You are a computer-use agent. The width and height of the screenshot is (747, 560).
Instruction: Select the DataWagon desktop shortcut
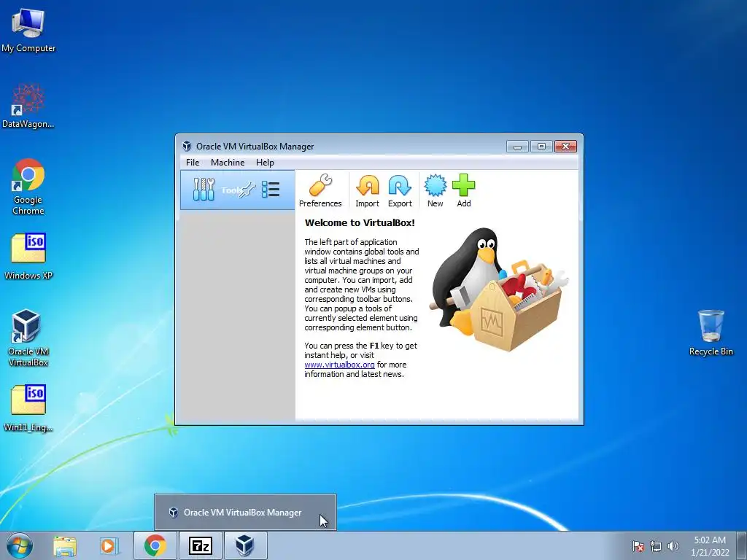pos(28,106)
